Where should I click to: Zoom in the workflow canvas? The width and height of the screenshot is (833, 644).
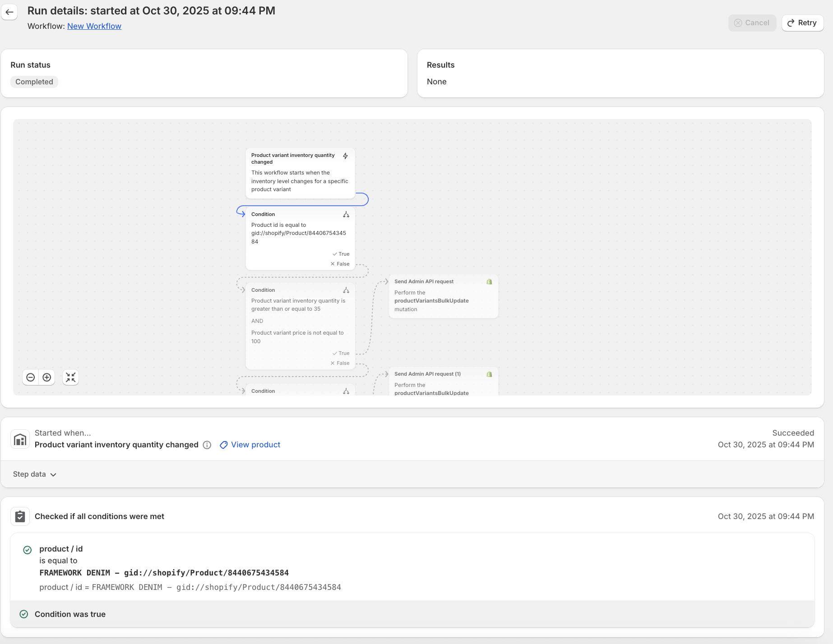coord(47,377)
